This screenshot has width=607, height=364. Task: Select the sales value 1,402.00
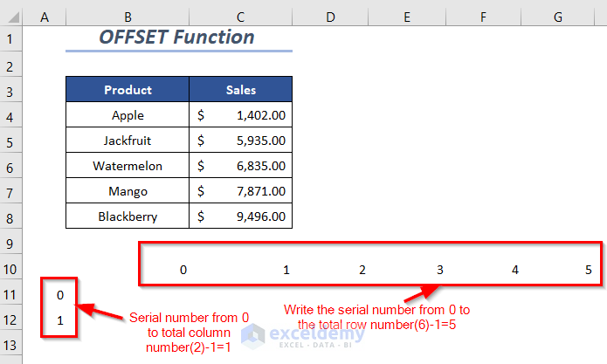click(240, 114)
